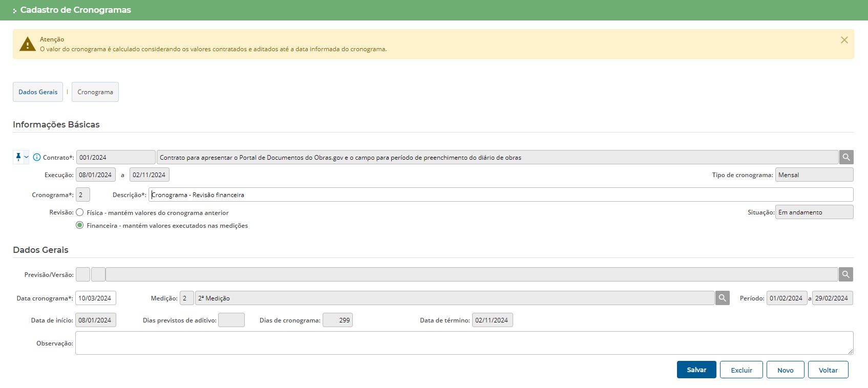This screenshot has height=388, width=868.
Task: Click the Excluir button
Action: [x=741, y=370]
